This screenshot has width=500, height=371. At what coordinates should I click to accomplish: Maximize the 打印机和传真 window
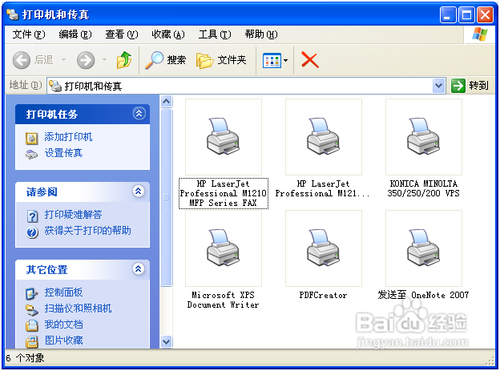466,15
